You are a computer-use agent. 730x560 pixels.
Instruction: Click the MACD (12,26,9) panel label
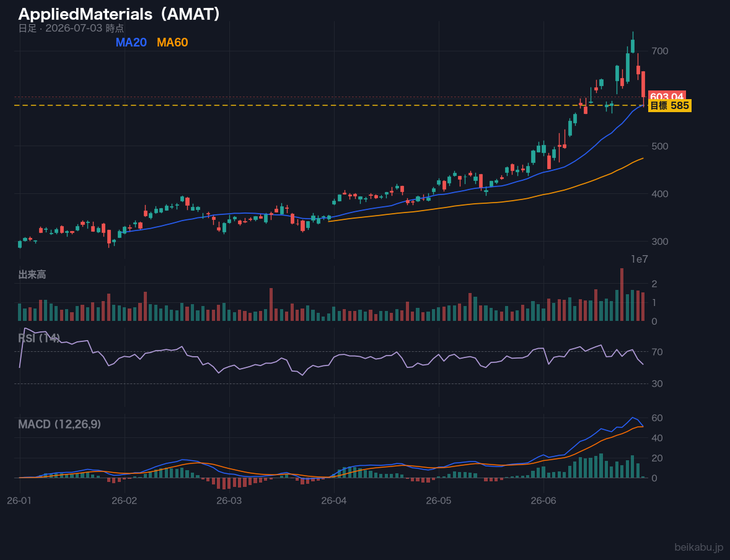(59, 424)
